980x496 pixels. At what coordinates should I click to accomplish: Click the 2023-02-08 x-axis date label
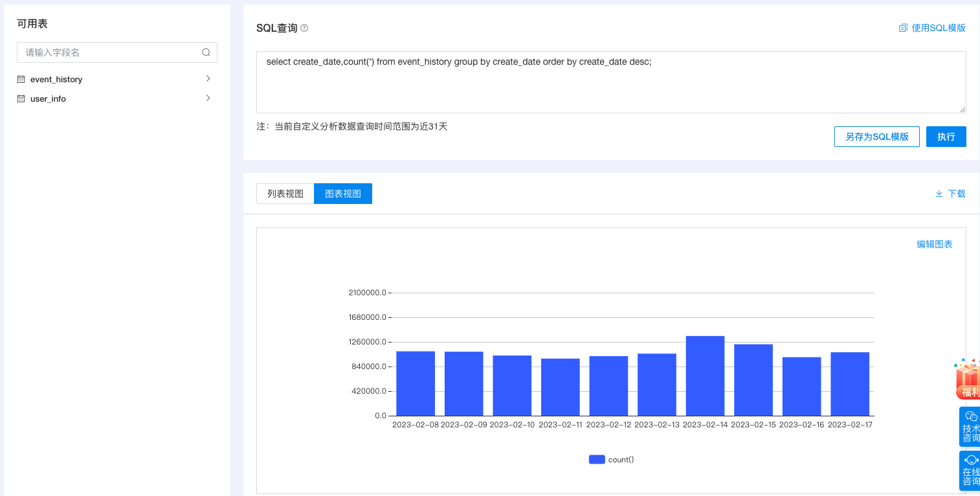[416, 425]
